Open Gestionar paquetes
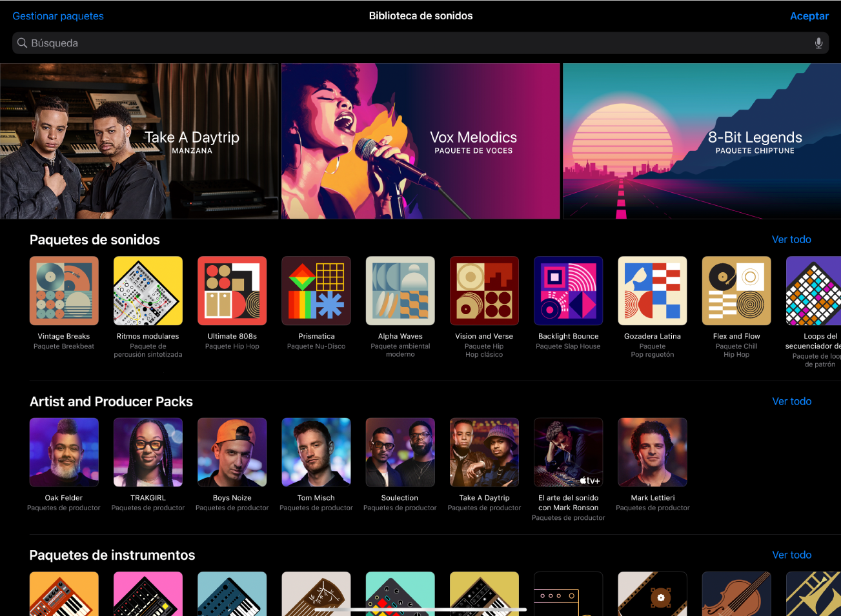 (57, 15)
